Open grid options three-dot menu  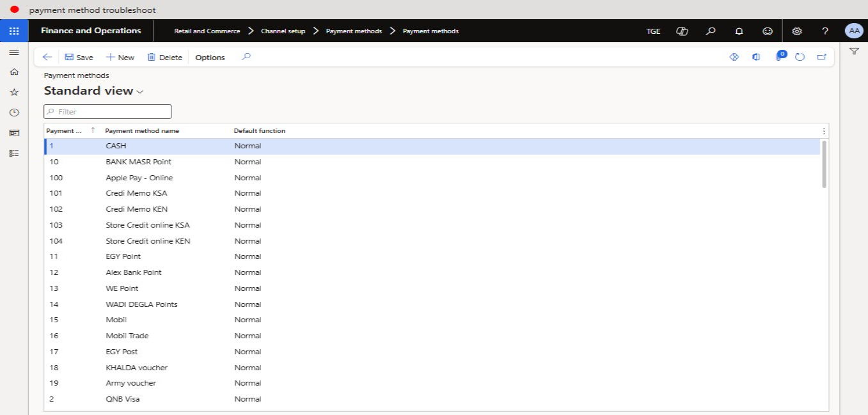pos(823,131)
